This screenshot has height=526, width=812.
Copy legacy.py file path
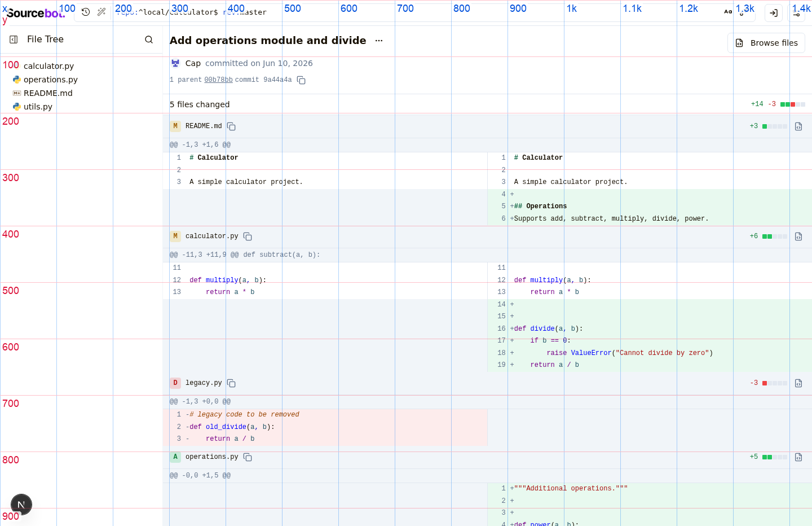[231, 383]
